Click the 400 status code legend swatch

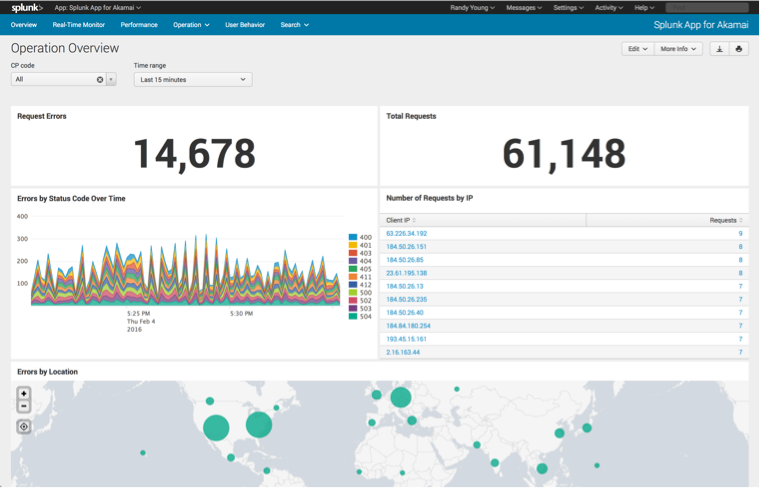[x=353, y=237]
